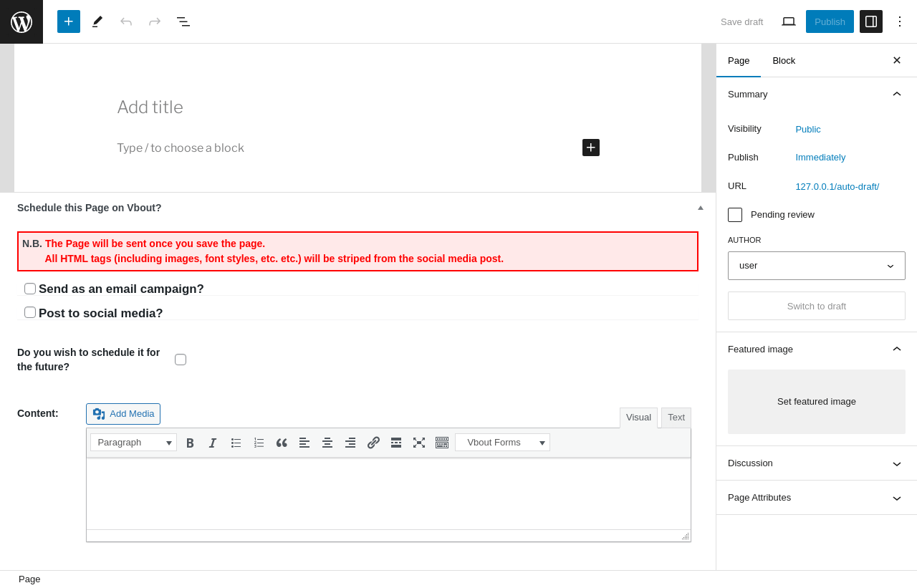Screen dimensions: 917x588
Task: Close the settings sidebar
Action: (x=897, y=60)
